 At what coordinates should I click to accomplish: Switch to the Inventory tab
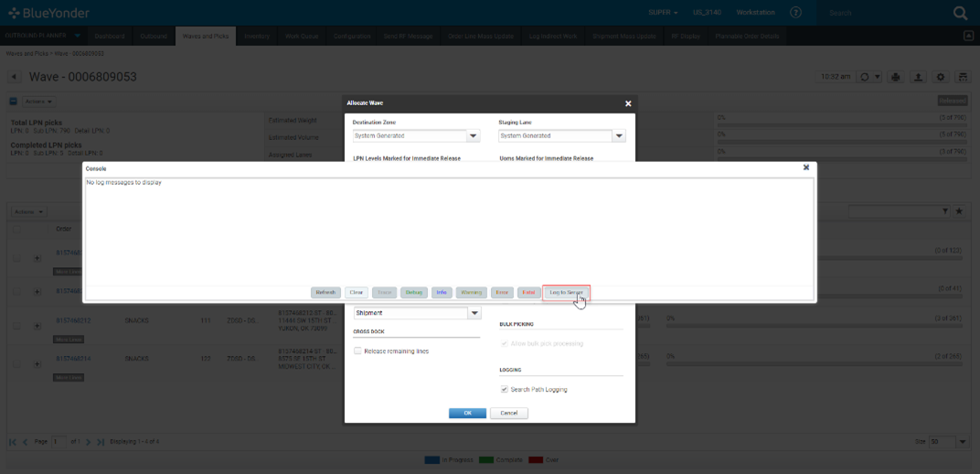(x=257, y=37)
